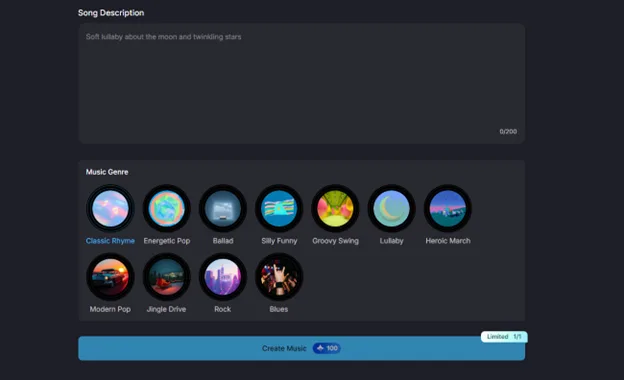
Task: Click the Create Music button
Action: [x=301, y=349]
